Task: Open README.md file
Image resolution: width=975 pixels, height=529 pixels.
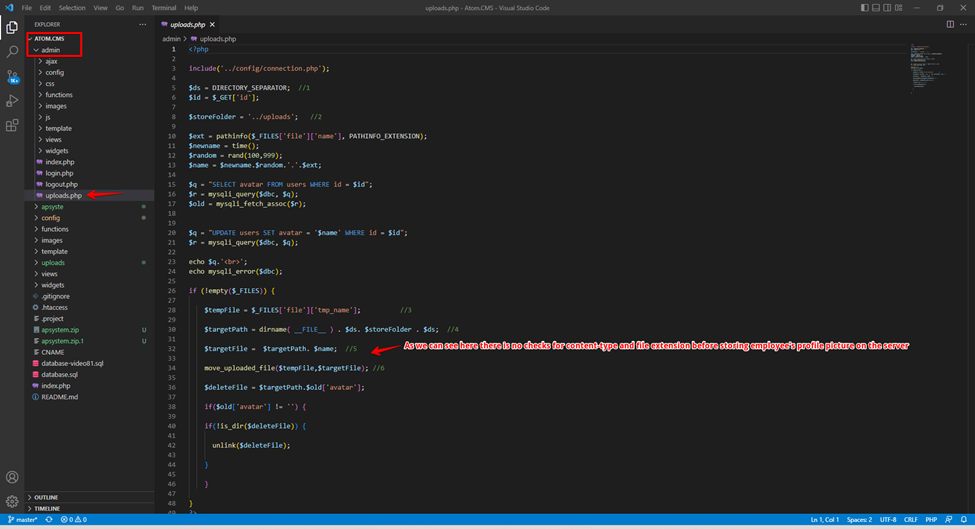Action: point(89,397)
